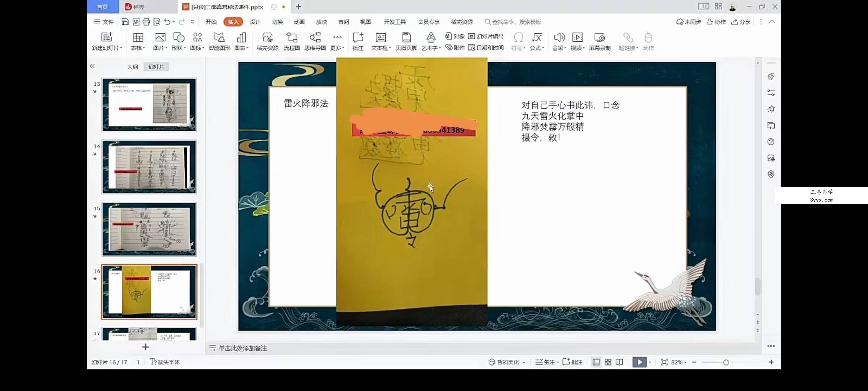Viewport: 868px width, 391px height.
Task: Select slide 13 thumbnail
Action: [149, 105]
